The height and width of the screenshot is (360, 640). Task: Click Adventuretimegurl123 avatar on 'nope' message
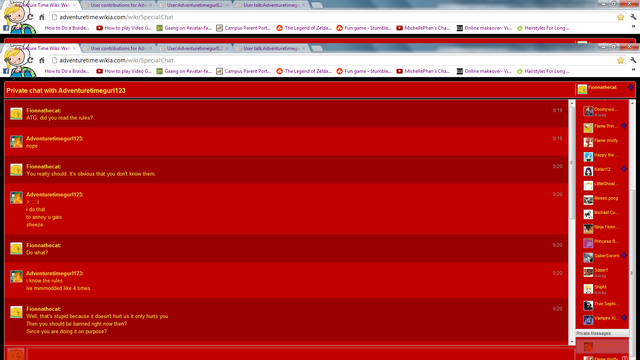(x=16, y=142)
